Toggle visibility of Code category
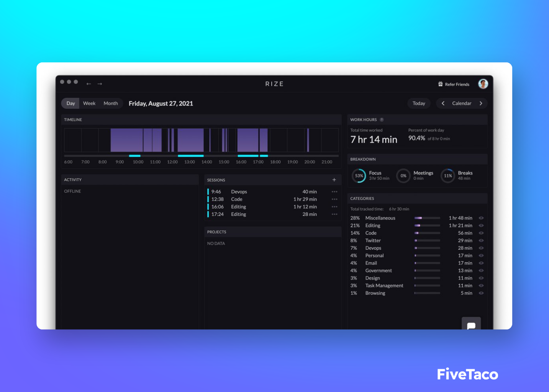 pos(481,233)
